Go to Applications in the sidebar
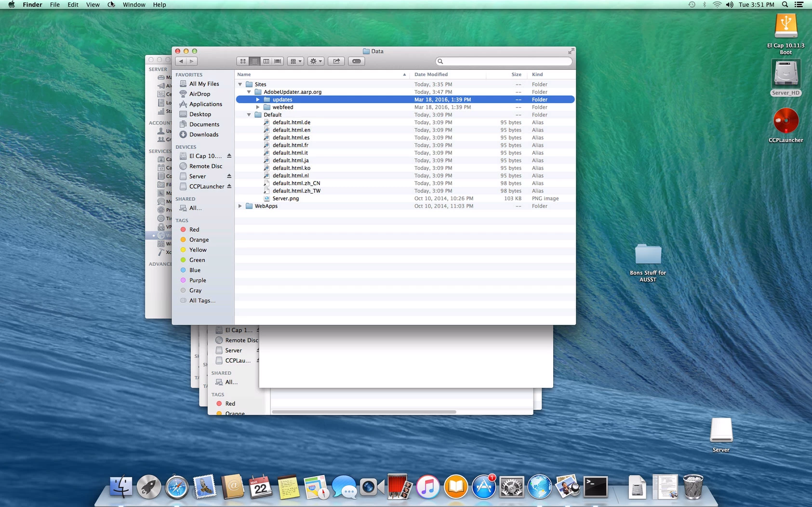Screen dimensions: 812x507 pos(206,104)
